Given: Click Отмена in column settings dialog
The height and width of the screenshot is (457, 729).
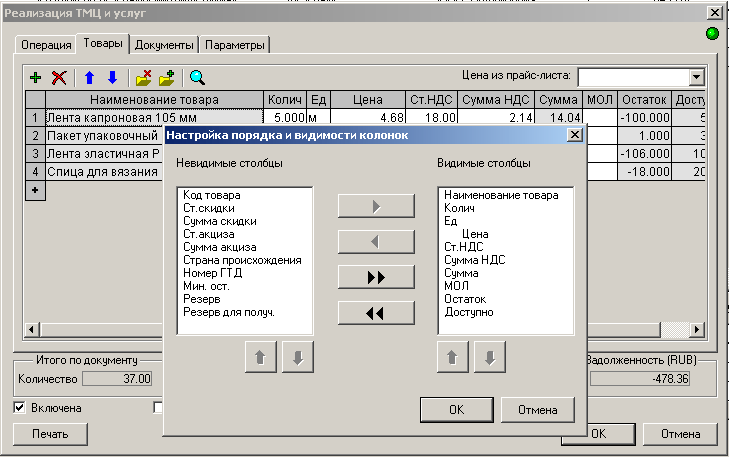Looking at the screenshot, I should click(x=537, y=410).
